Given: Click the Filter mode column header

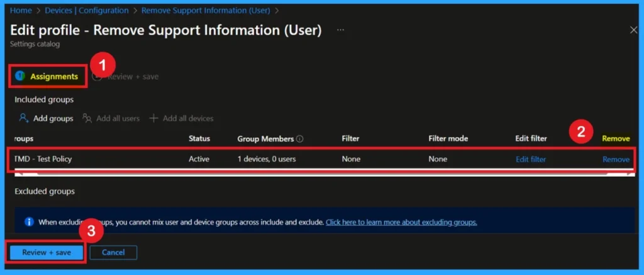Looking at the screenshot, I should [x=448, y=138].
